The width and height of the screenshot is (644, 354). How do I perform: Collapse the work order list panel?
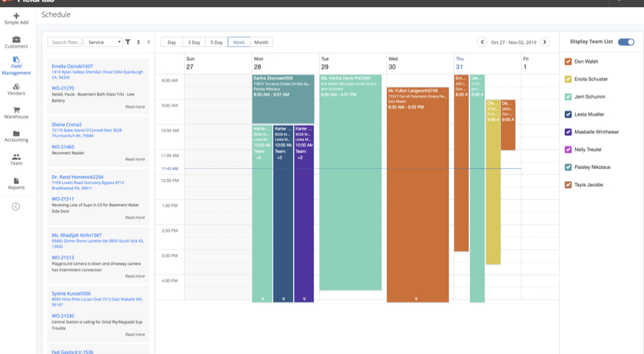pos(149,42)
